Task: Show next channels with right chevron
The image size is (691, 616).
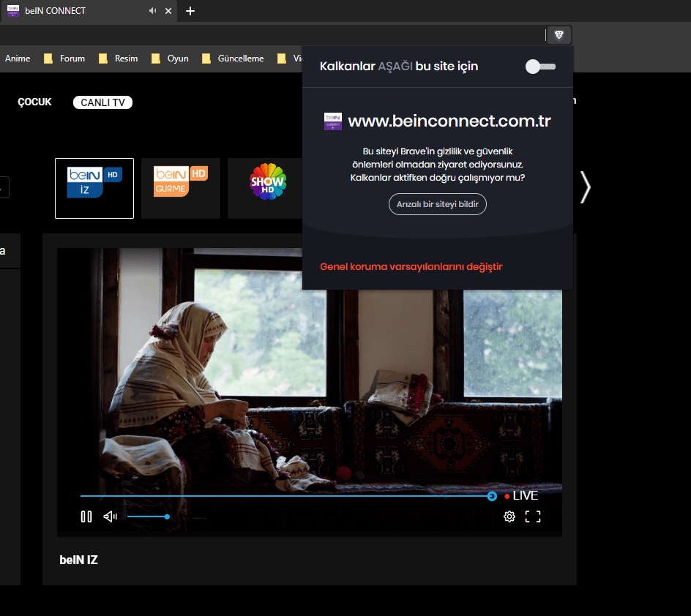Action: pyautogui.click(x=586, y=187)
